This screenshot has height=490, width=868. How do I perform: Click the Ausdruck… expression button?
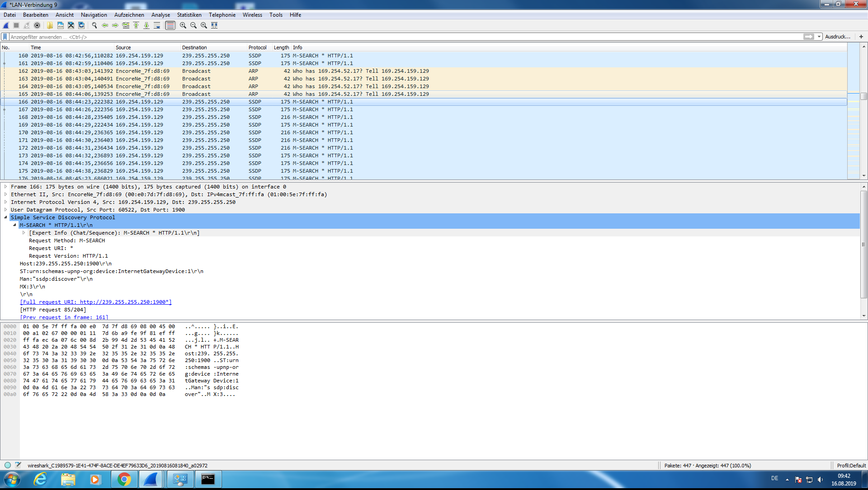(x=838, y=37)
